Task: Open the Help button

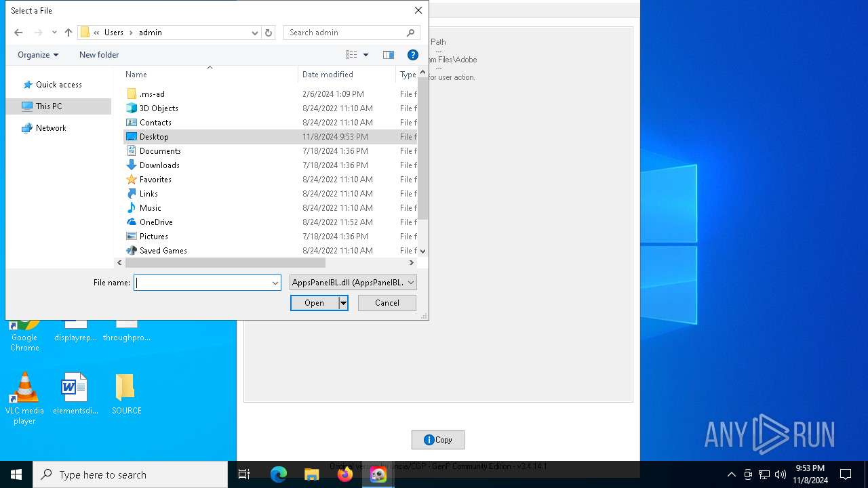Action: click(413, 55)
